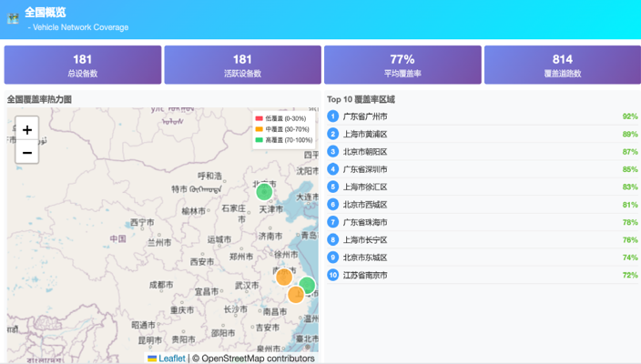Click the 重庆市 label on map
The image size is (641, 364).
[x=182, y=310]
